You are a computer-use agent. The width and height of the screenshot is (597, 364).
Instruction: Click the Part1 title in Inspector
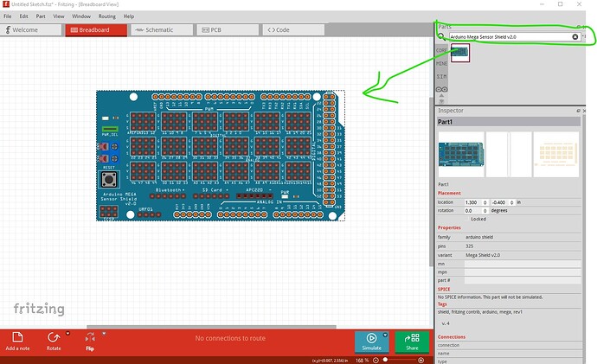coord(445,122)
